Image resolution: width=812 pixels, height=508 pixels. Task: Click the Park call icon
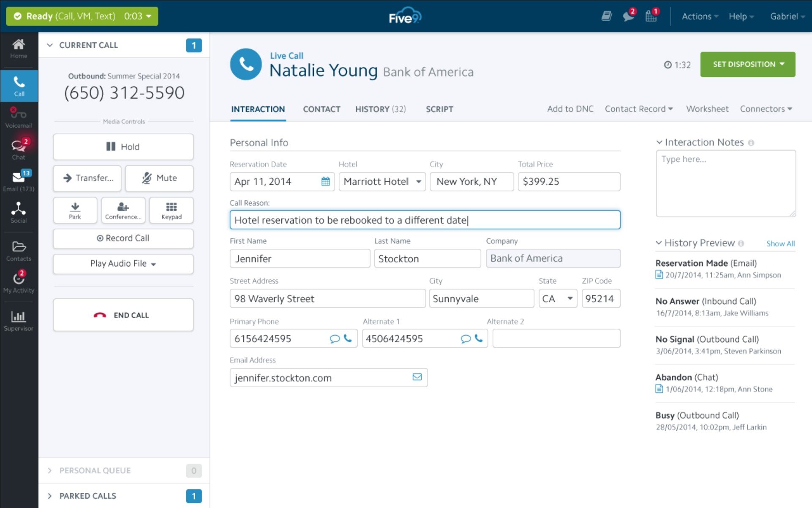pos(74,210)
